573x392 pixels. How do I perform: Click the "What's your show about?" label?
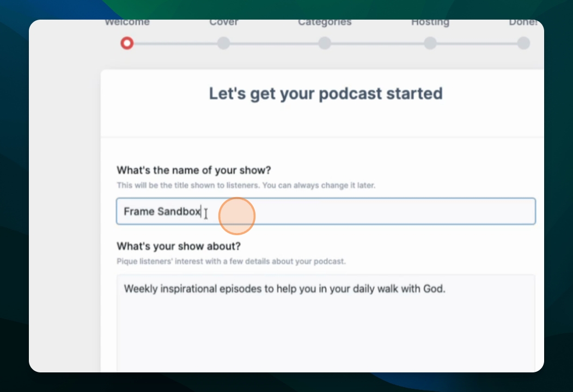pos(179,246)
